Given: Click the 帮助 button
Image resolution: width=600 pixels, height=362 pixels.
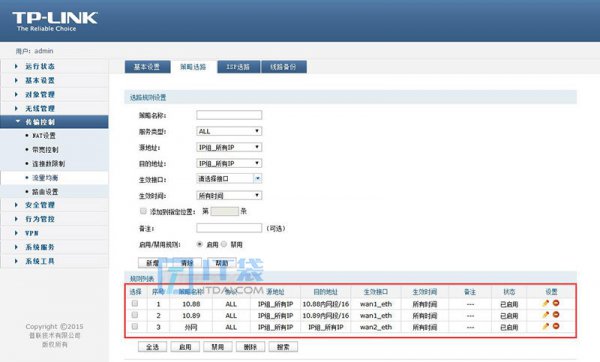Looking at the screenshot, I should tap(222, 263).
